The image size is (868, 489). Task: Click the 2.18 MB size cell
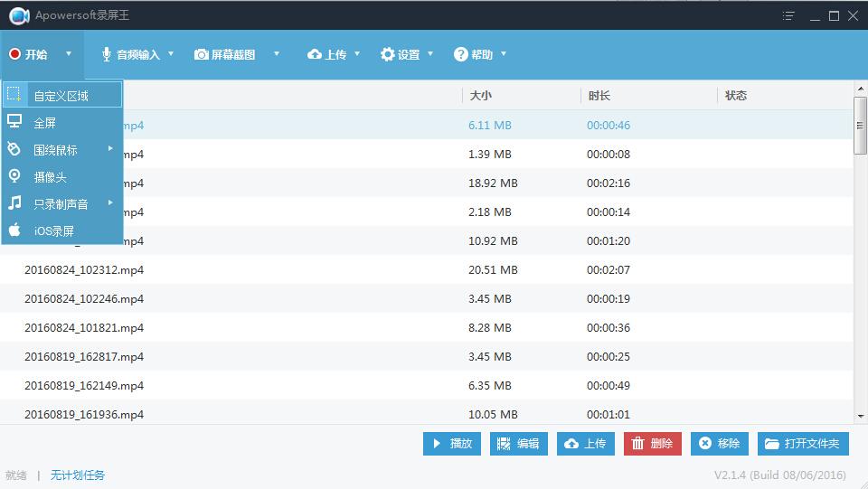490,212
